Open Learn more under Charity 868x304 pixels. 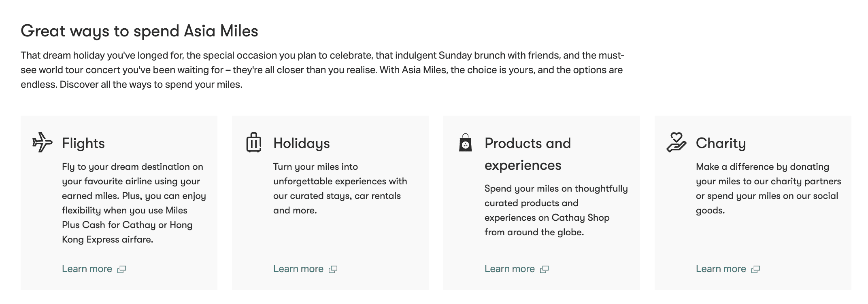click(x=721, y=269)
